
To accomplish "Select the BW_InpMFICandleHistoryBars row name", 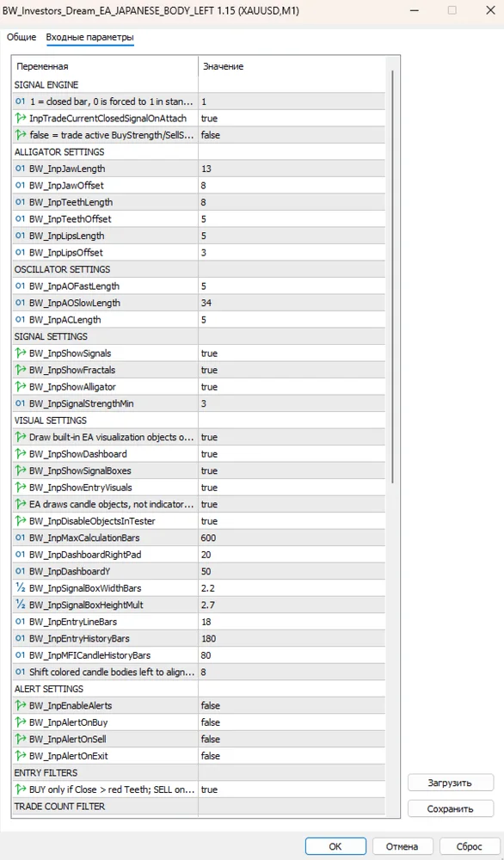I will (90, 655).
